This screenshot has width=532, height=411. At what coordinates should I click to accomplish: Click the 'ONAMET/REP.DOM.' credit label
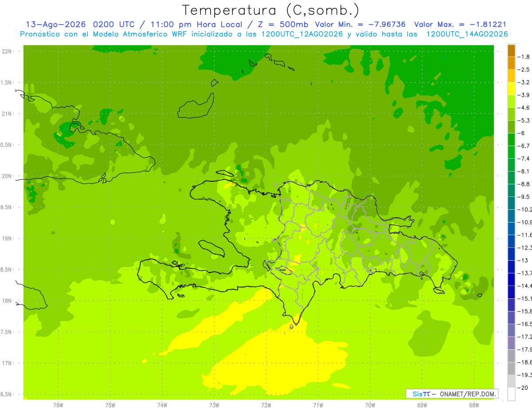tap(467, 394)
